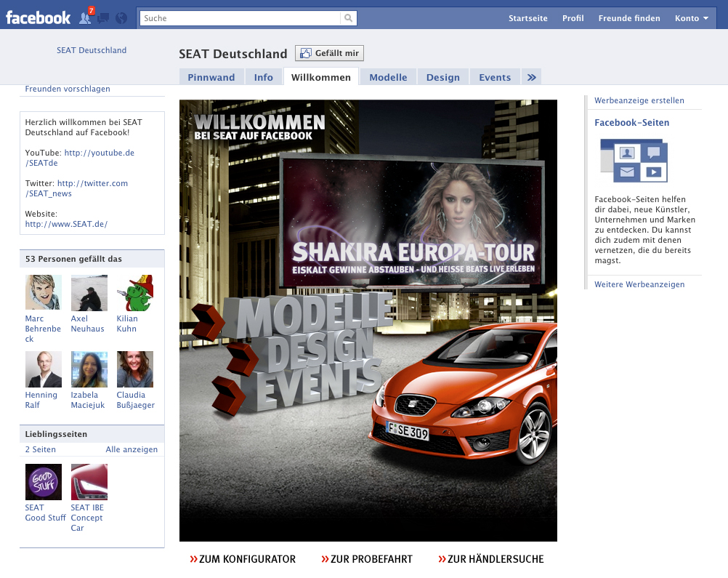728x578 pixels.
Task: Open Axel Neuhaus's profile picture
Action: pyautogui.click(x=89, y=293)
